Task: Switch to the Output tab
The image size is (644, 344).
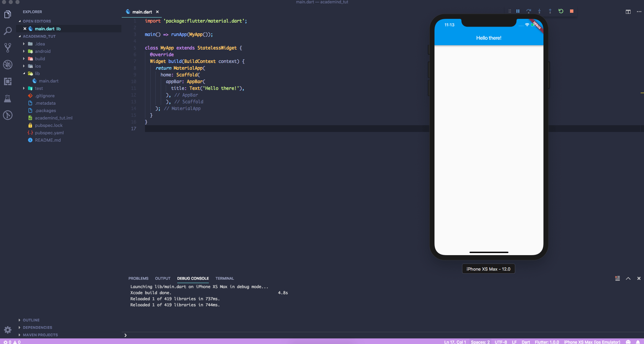Action: pyautogui.click(x=163, y=278)
